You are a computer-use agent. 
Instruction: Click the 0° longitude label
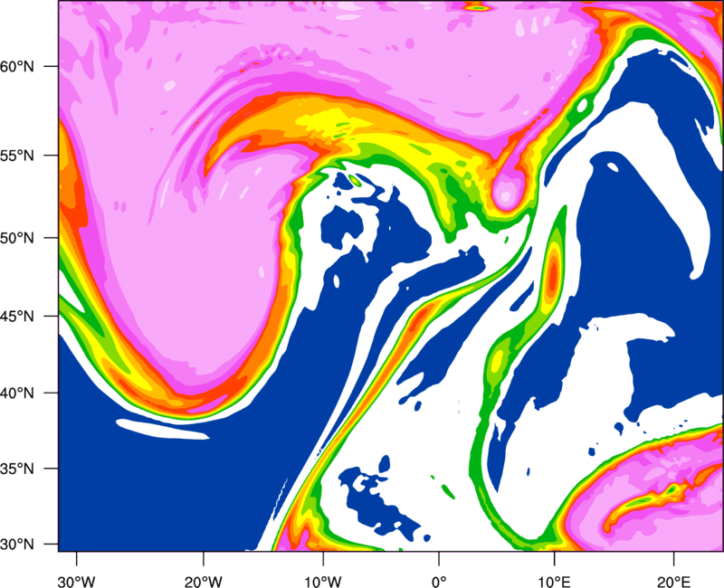coord(439,581)
